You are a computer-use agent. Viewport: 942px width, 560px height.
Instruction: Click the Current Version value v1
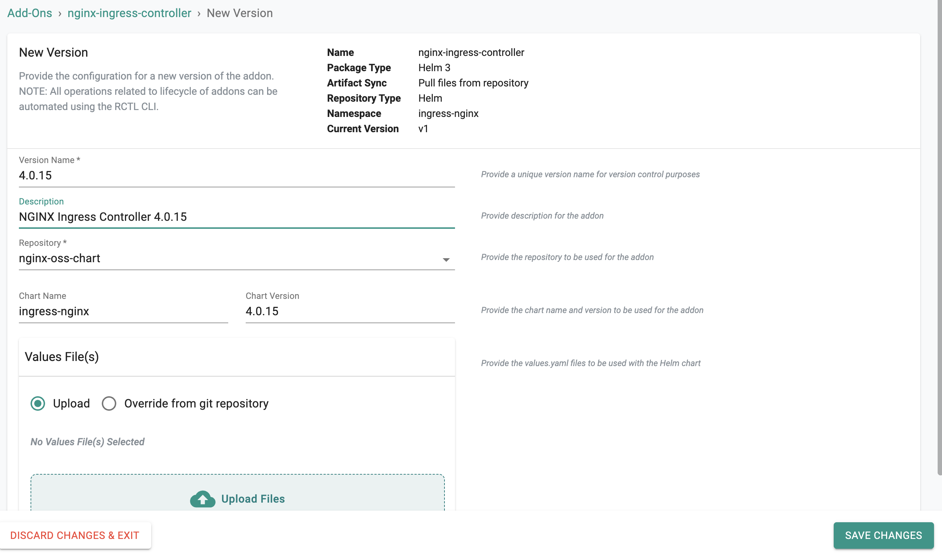423,129
